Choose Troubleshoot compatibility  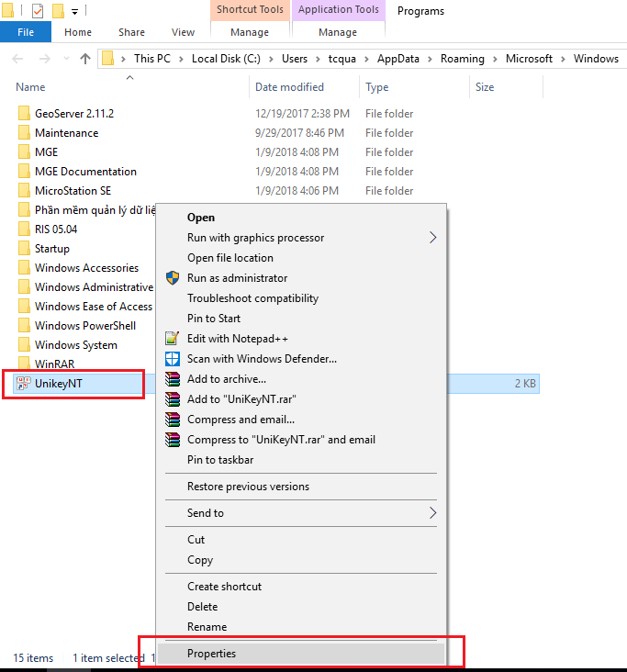(302, 297)
